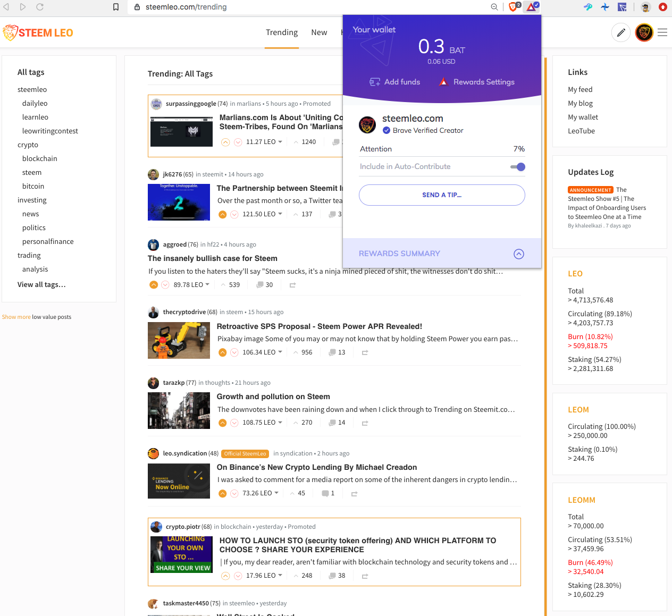Click the browser forward arrow
The width and height of the screenshot is (672, 616).
pyautogui.click(x=23, y=7)
